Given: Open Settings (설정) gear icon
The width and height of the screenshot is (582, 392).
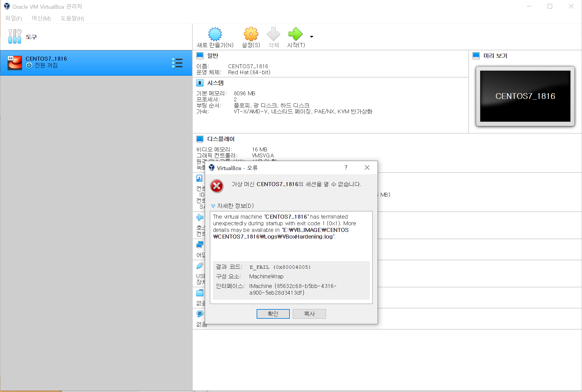Looking at the screenshot, I should point(251,34).
